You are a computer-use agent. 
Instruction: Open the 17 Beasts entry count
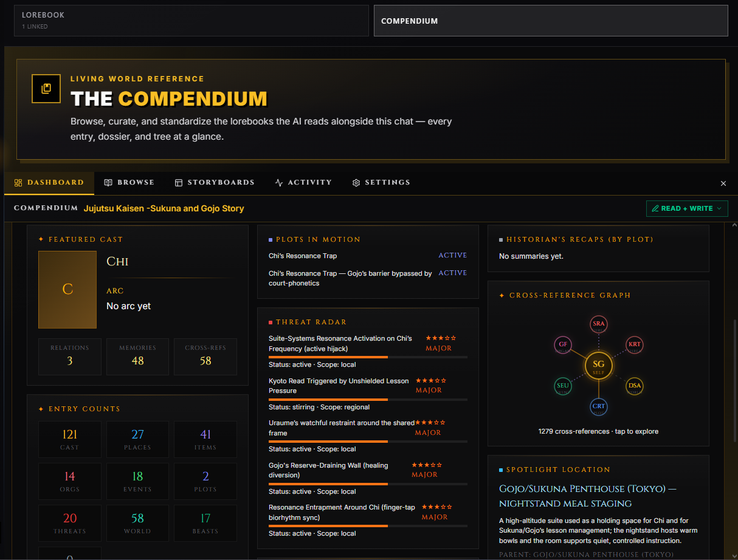pos(205,523)
